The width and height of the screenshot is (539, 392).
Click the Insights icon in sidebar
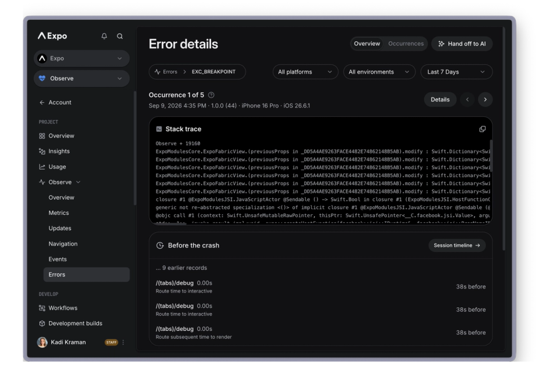[42, 152]
